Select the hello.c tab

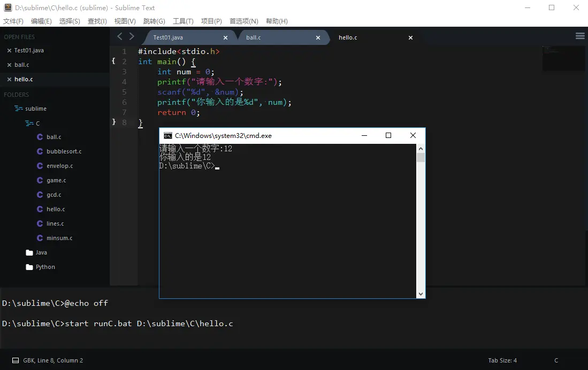[348, 38]
